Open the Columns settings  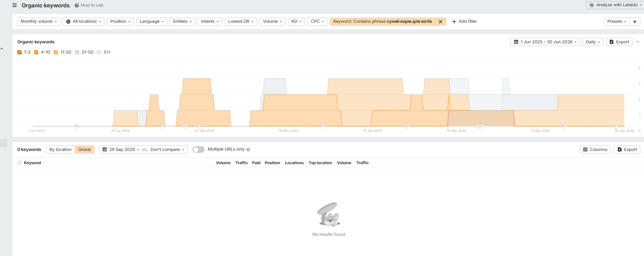tap(595, 149)
